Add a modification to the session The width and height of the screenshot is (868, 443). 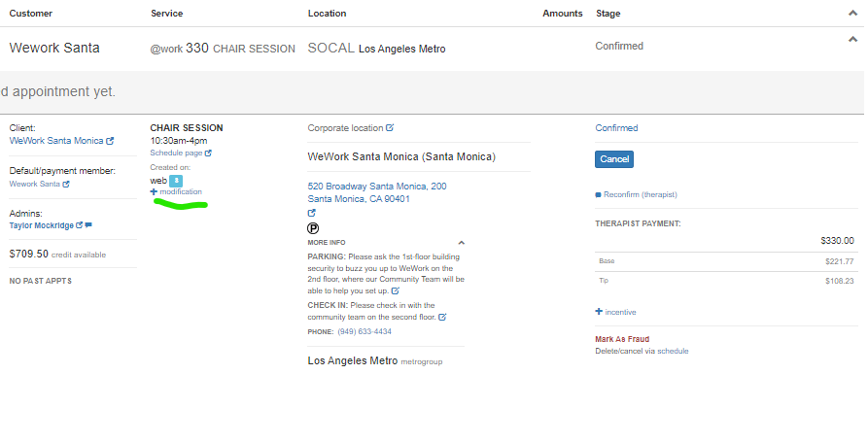point(176,192)
